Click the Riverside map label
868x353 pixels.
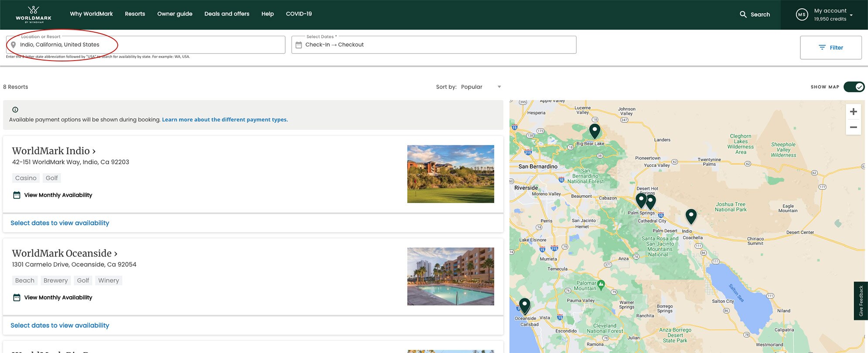[x=526, y=188]
